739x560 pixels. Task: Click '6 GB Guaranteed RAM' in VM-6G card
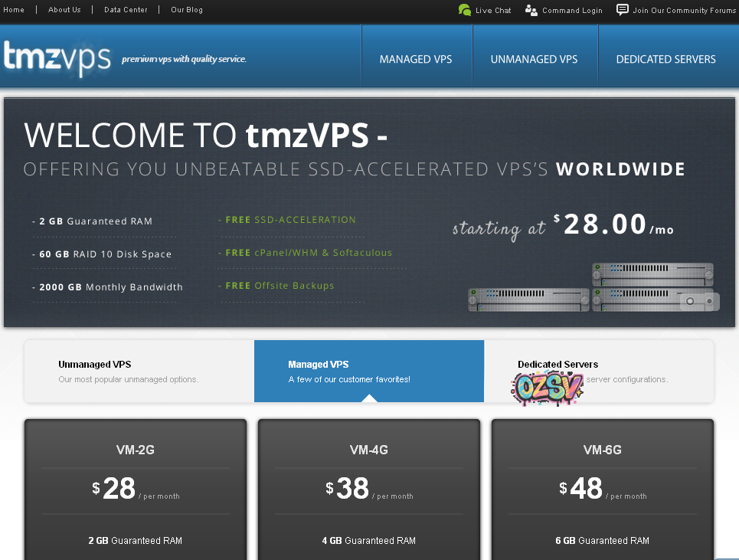pos(603,541)
